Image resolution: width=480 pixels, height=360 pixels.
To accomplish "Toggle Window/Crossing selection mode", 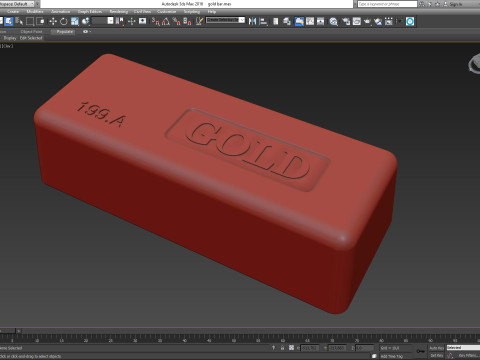I will click(x=41, y=21).
